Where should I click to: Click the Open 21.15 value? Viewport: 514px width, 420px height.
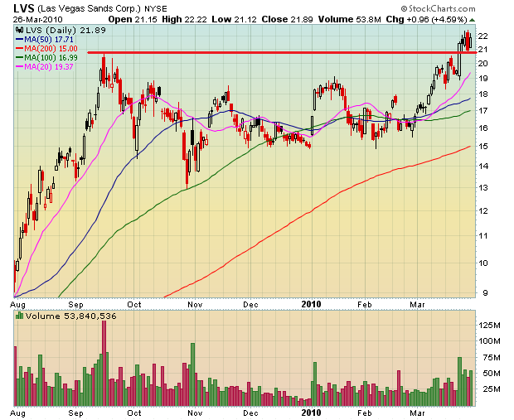point(133,20)
